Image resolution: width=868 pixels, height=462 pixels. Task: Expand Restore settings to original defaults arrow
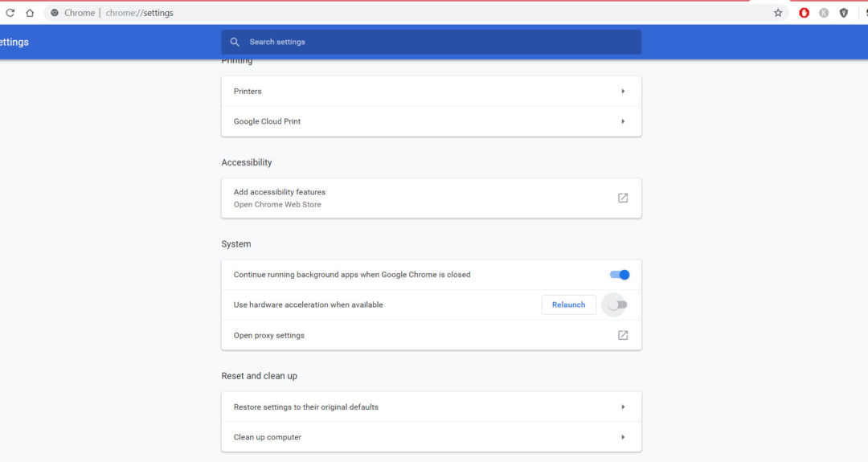point(623,407)
